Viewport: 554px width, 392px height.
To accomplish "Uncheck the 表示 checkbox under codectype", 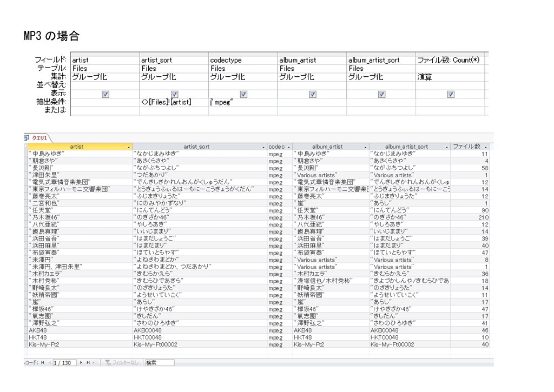I will pyautogui.click(x=243, y=94).
